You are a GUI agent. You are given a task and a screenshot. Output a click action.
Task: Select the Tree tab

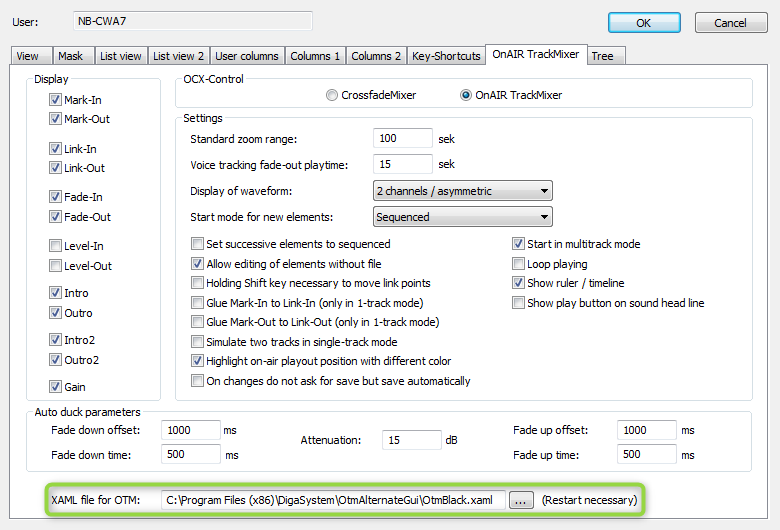pos(602,56)
